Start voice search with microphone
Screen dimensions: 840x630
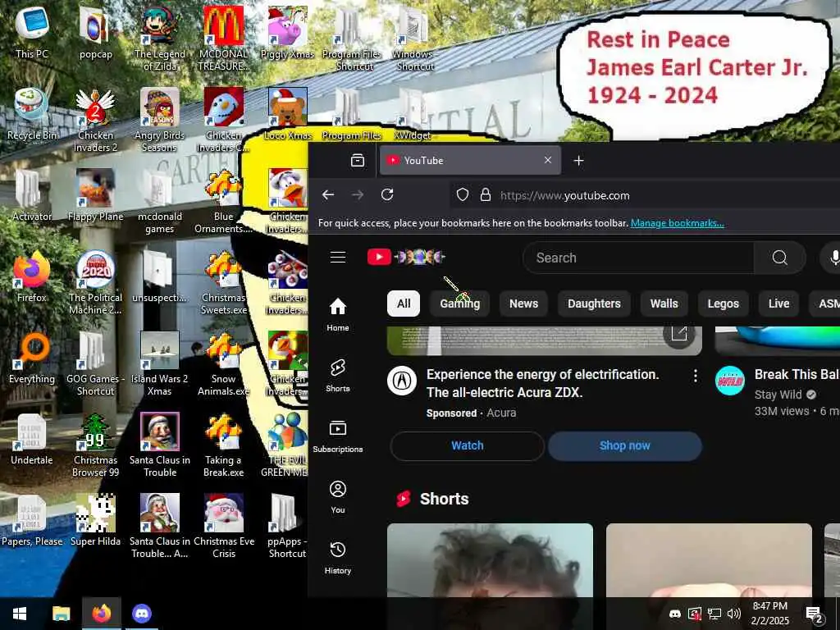(833, 258)
